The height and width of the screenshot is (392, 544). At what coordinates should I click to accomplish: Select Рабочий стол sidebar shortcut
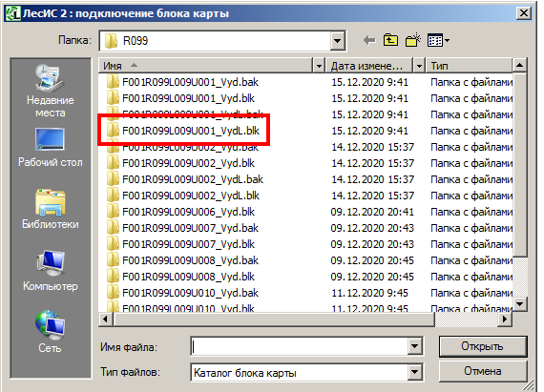51,148
